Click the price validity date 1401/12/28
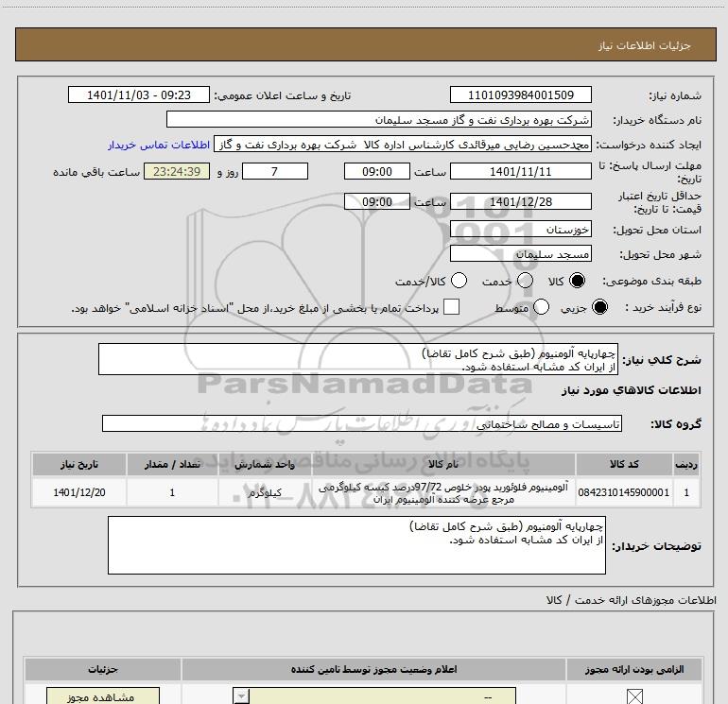 click(520, 202)
